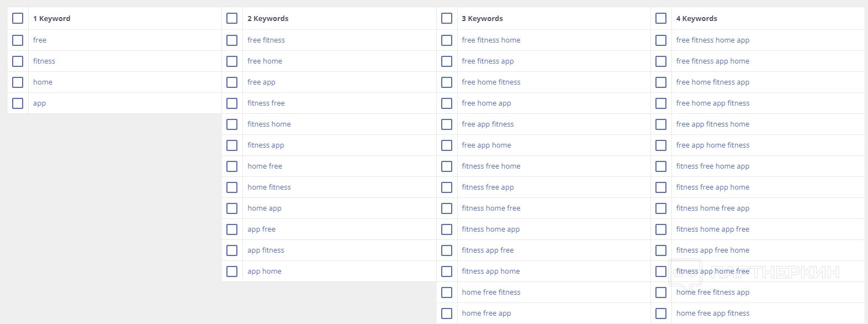Tick the 4 Keywords header checkbox

[x=661, y=18]
